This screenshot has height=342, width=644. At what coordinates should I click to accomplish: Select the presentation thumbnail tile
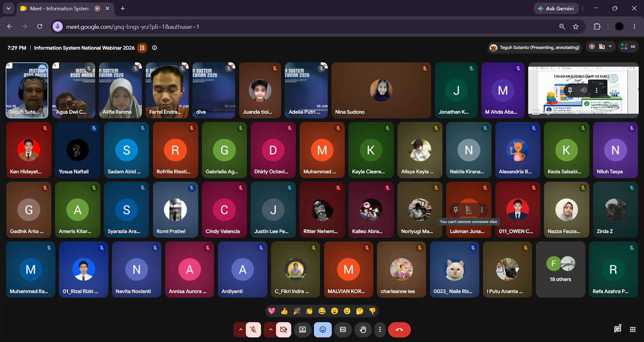(583, 90)
